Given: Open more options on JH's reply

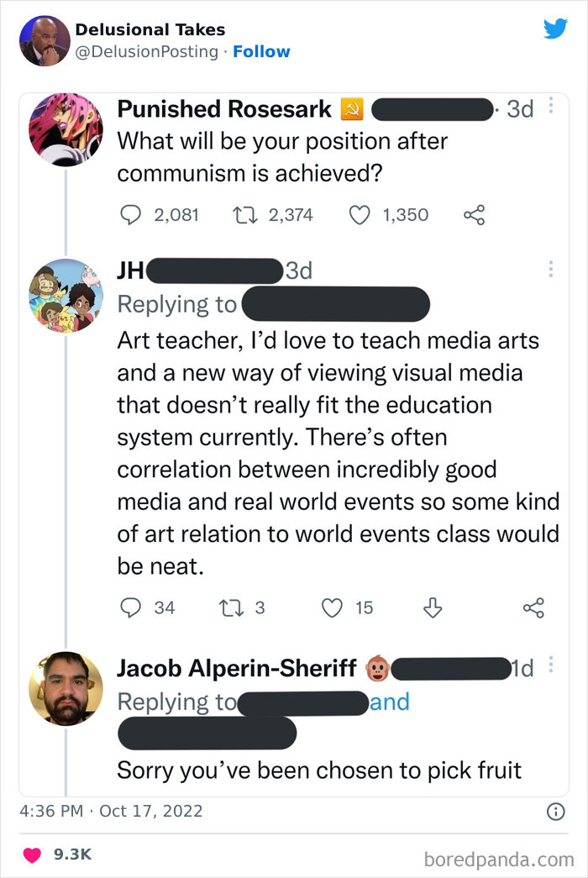Looking at the screenshot, I should [x=552, y=267].
